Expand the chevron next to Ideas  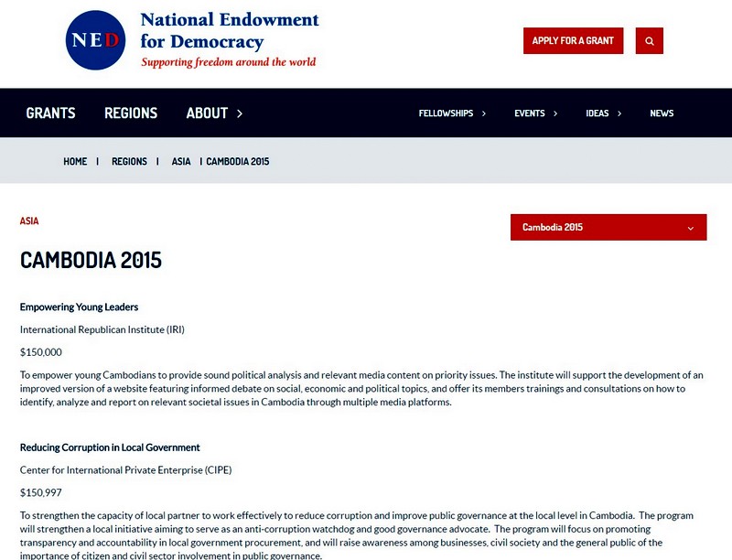[619, 113]
